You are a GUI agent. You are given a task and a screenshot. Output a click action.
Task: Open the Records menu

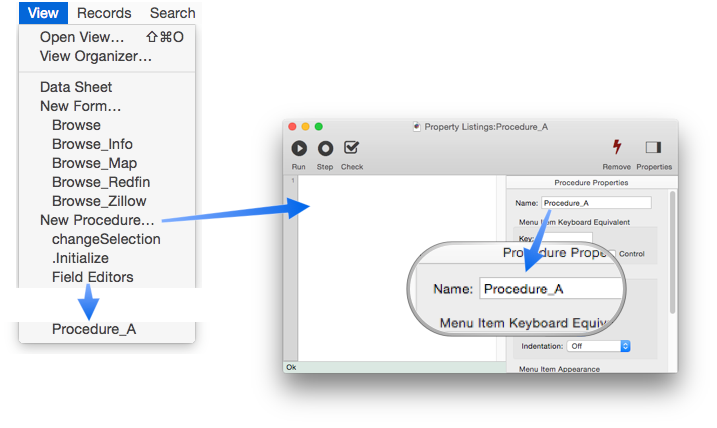coord(104,13)
